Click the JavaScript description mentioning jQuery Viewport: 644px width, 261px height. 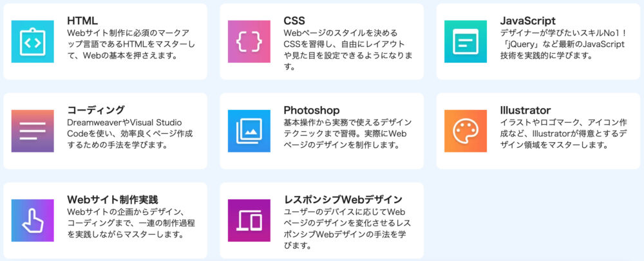pos(562,44)
